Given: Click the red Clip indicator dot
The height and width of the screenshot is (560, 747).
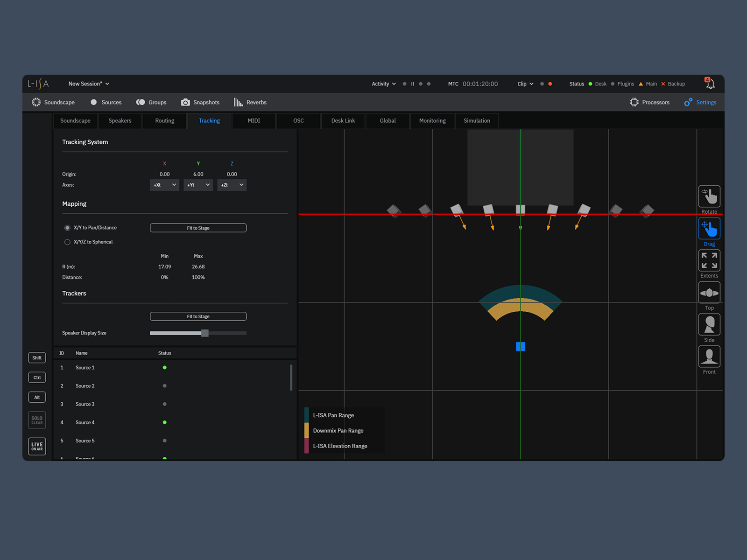Looking at the screenshot, I should pyautogui.click(x=550, y=84).
